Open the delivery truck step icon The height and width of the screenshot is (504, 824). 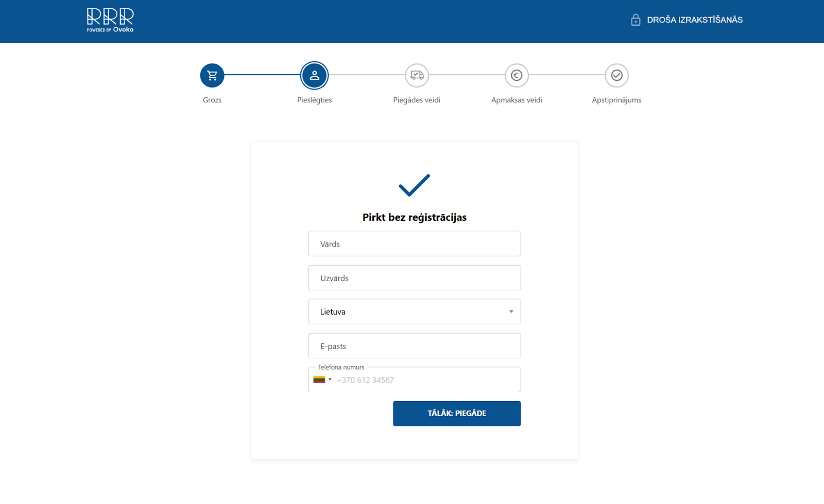tap(417, 76)
